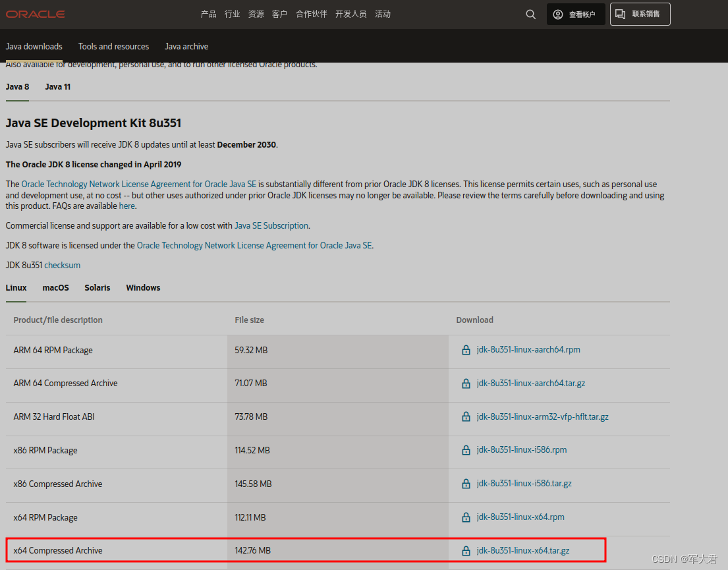Click 'x86 RPM Package' description
This screenshot has width=728, height=570.
pos(45,451)
